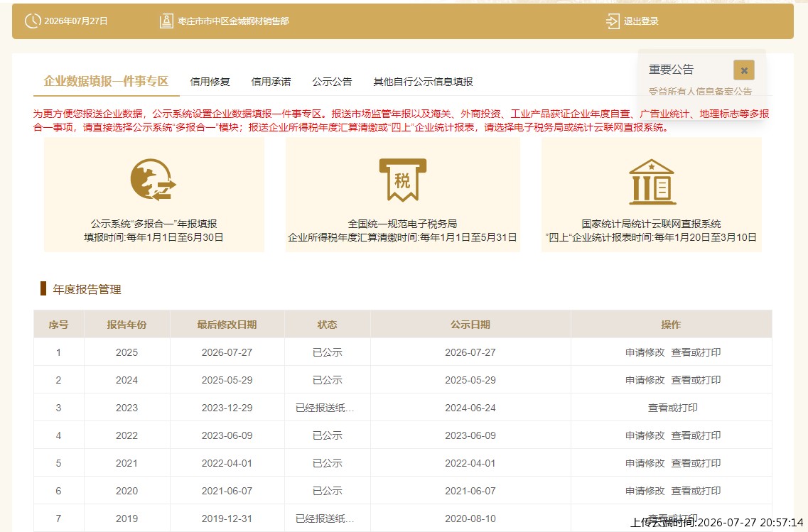Click 申请修改 for the 2024 report
The height and width of the screenshot is (532, 808).
click(645, 380)
